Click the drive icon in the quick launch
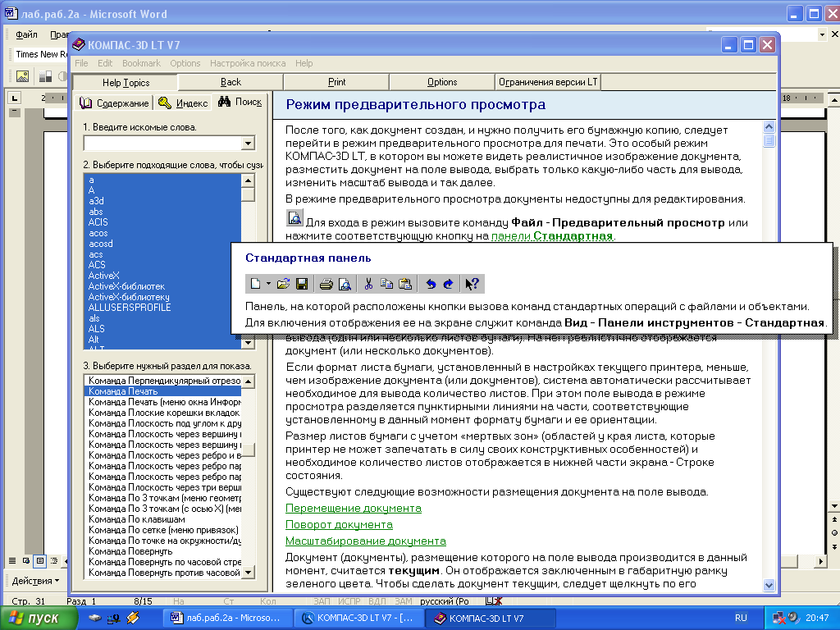This screenshot has height=630, width=840. (95, 618)
